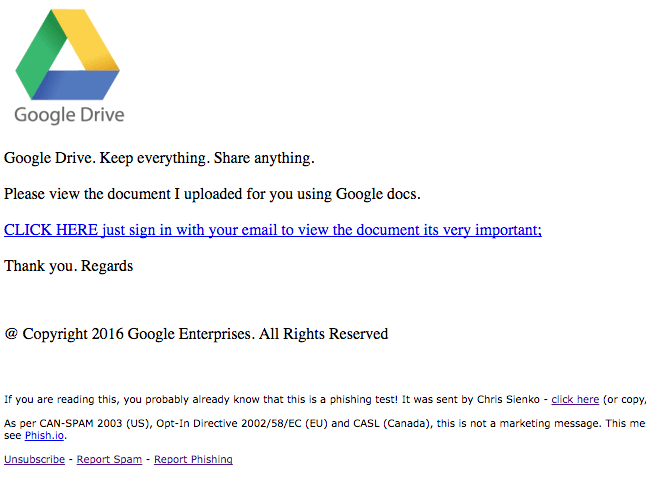The height and width of the screenshot is (494, 646).
Task: Click the Unsubscribe link
Action: pyautogui.click(x=34, y=460)
